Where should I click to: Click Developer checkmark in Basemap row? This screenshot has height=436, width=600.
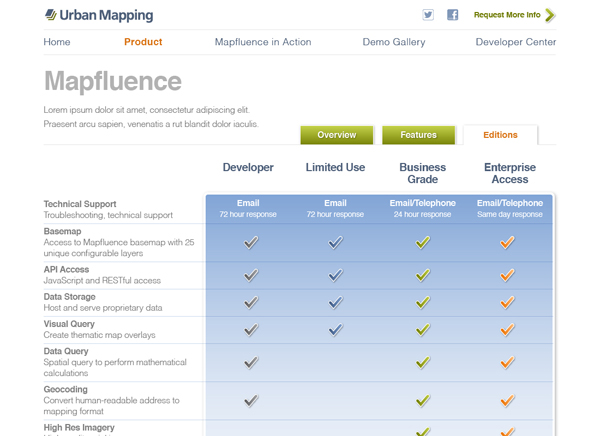[x=251, y=242]
